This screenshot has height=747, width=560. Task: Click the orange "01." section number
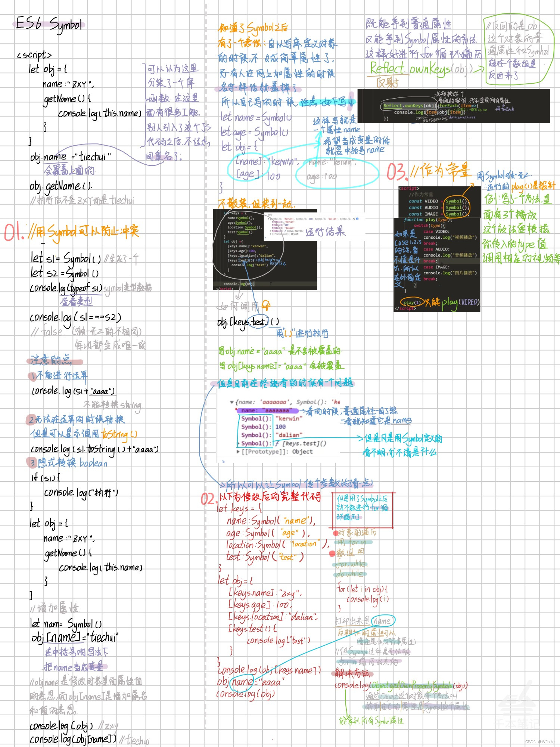pyautogui.click(x=13, y=232)
